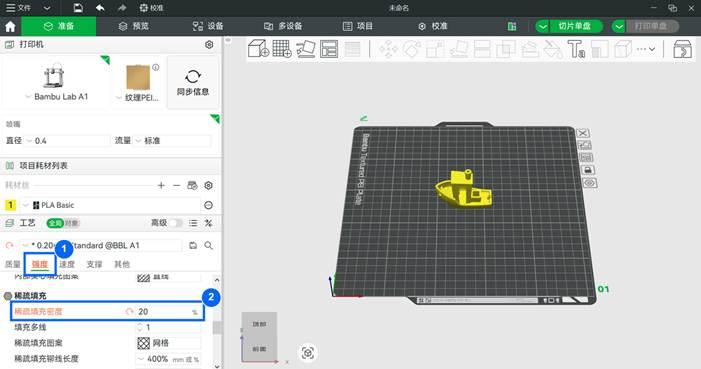
Task: Open the 0.20mm Standard @BBL A1 preset dropdown
Action: pos(101,246)
